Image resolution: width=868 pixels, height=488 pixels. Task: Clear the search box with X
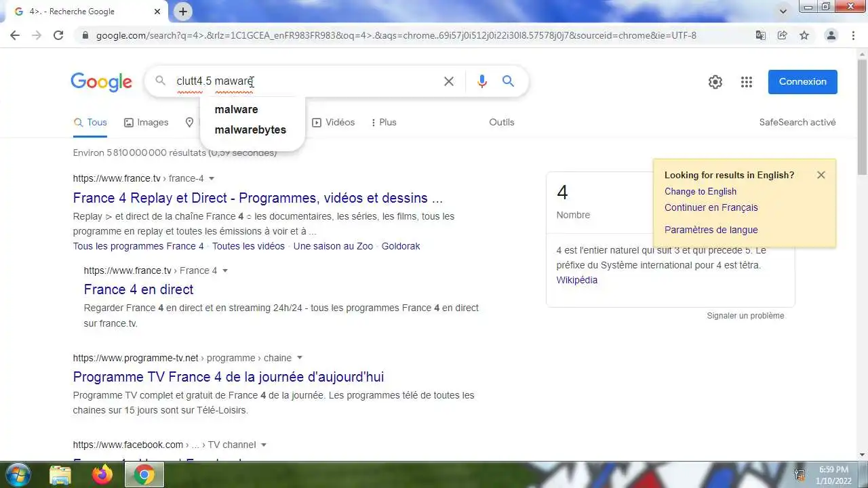449,81
